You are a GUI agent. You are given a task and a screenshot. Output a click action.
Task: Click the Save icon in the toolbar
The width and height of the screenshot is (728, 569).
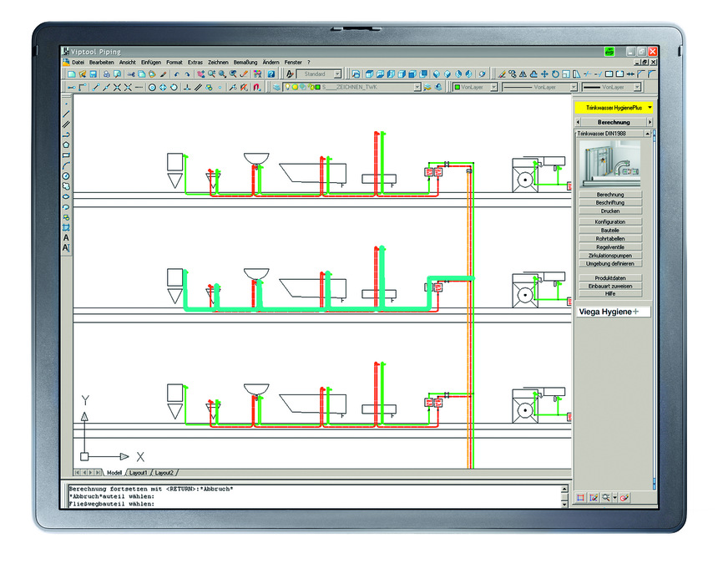[x=92, y=74]
